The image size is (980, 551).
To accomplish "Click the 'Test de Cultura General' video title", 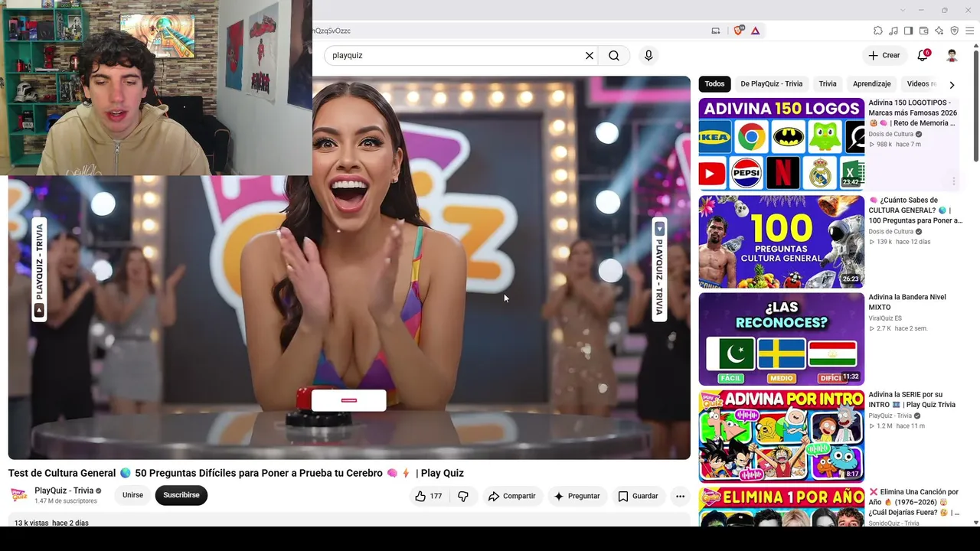I will (x=236, y=473).
